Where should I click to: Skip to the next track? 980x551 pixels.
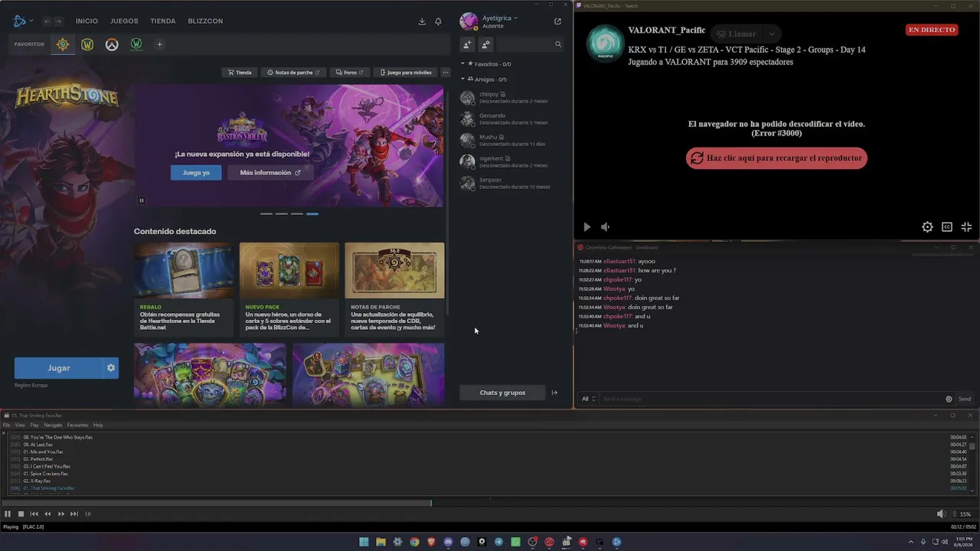[x=74, y=514]
